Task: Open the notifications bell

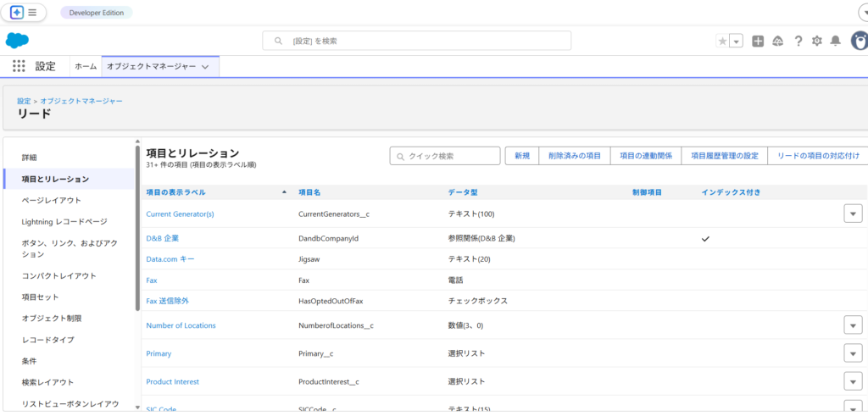Action: point(836,41)
